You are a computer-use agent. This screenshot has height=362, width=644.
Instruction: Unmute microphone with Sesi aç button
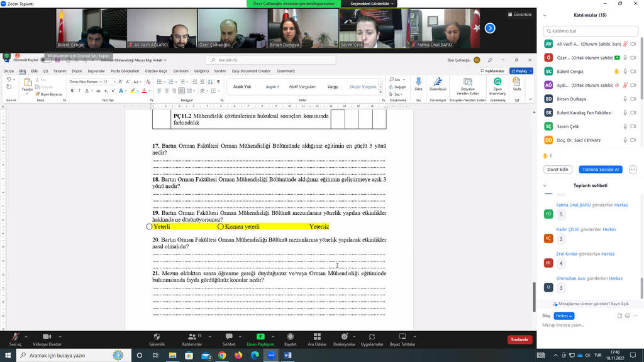click(x=14, y=337)
